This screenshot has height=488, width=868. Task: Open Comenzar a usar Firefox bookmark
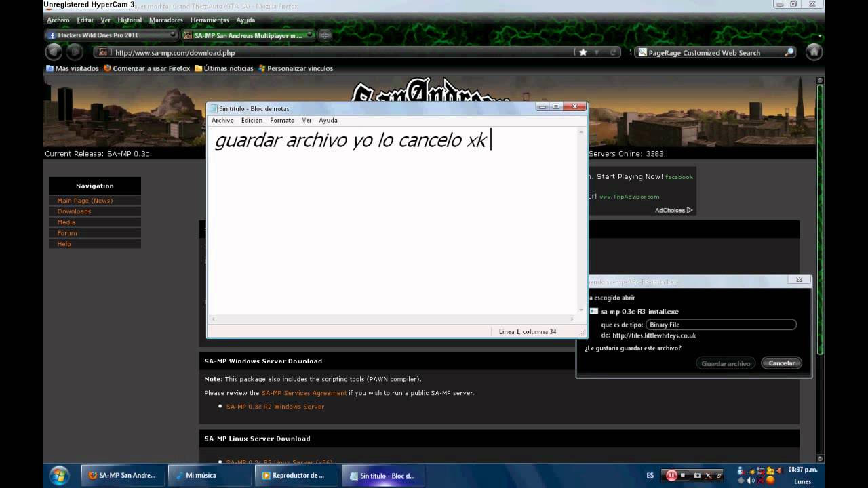coord(146,68)
